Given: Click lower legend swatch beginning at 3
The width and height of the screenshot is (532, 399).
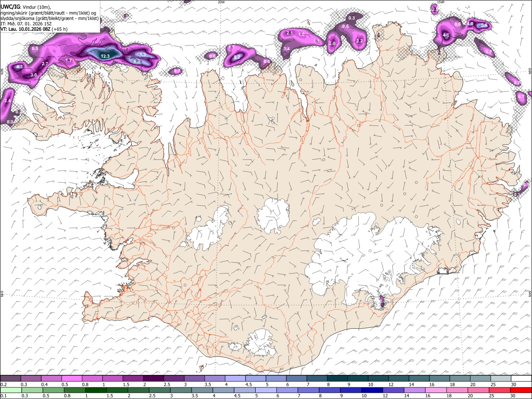Looking at the screenshot, I should coord(181,390).
